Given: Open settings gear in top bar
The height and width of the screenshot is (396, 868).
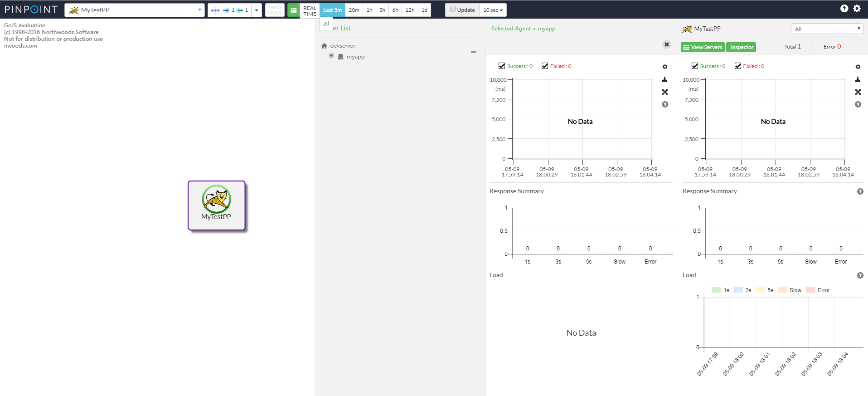Looking at the screenshot, I should tap(857, 8).
